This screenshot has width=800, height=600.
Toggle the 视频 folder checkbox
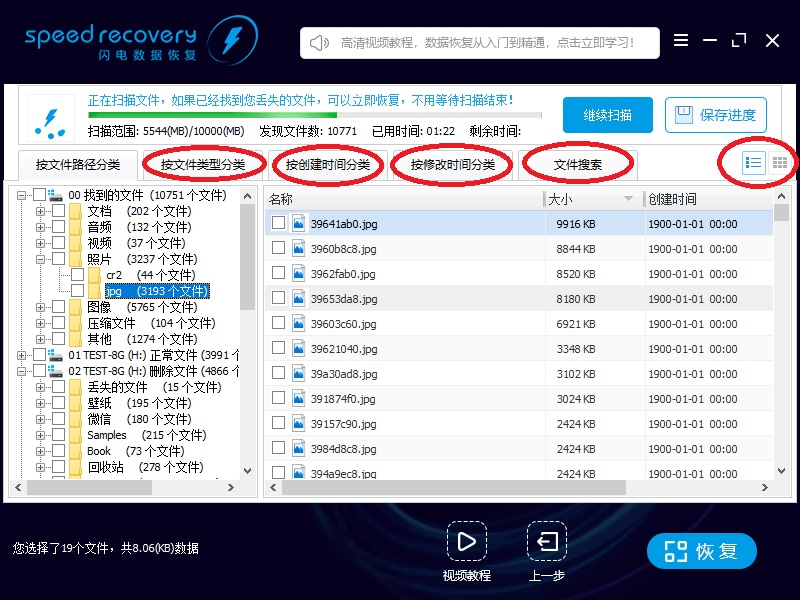[59, 243]
